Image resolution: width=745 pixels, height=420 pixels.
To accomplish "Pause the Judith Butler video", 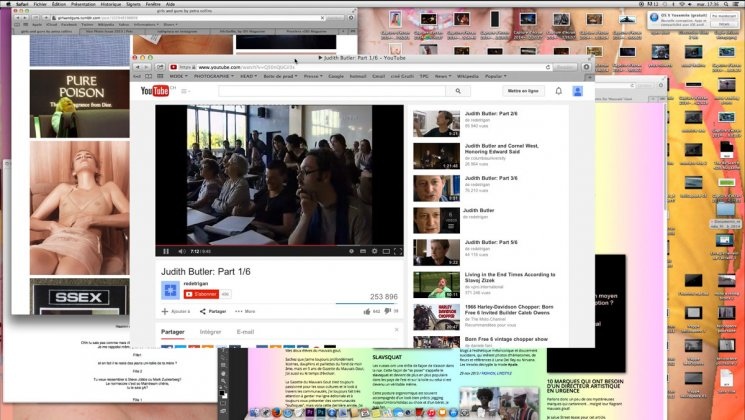I will (x=166, y=251).
